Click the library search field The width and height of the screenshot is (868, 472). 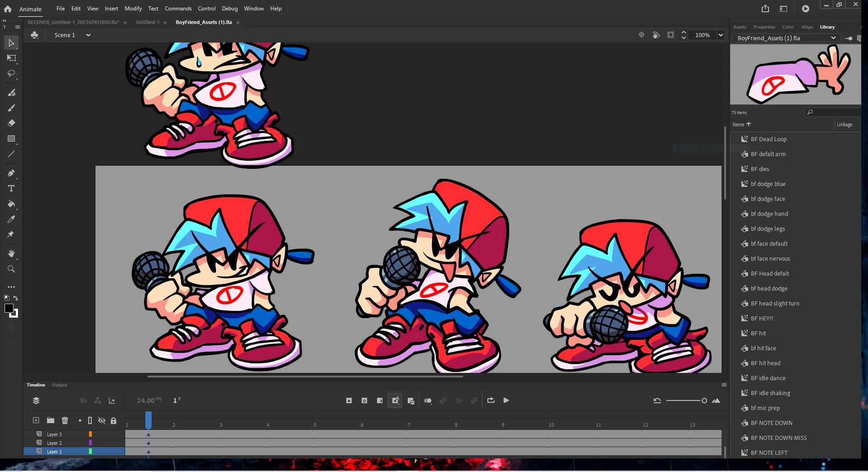point(834,112)
